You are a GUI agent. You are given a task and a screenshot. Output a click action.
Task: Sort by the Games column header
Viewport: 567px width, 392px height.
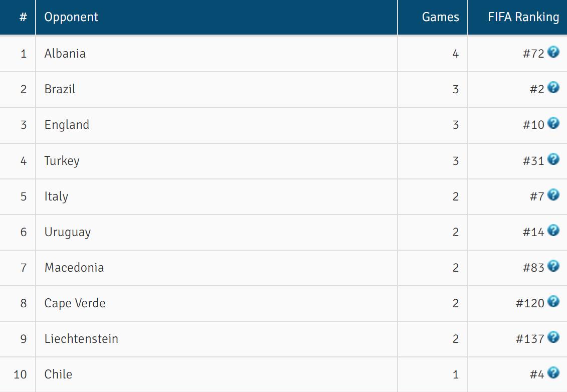440,17
